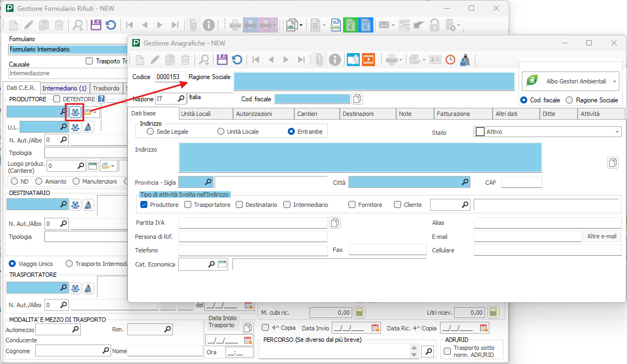Click the red clock history icon
This screenshot has width=627, height=364.
[x=450, y=60]
